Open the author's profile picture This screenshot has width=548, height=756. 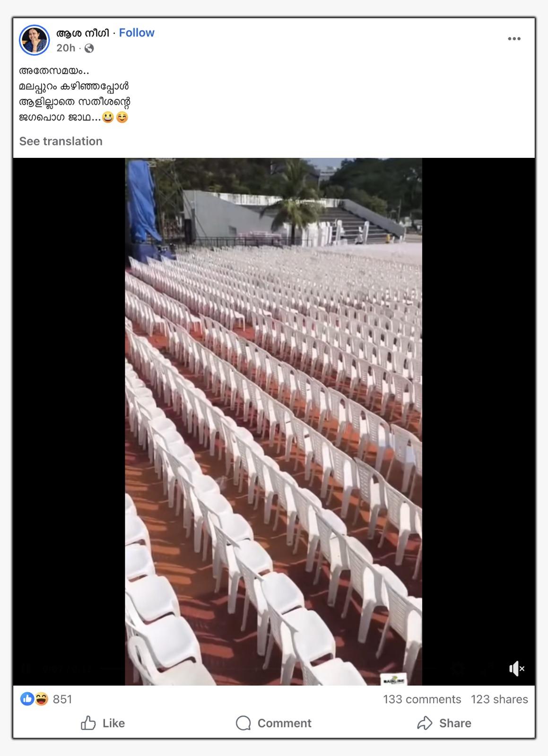[x=35, y=40]
